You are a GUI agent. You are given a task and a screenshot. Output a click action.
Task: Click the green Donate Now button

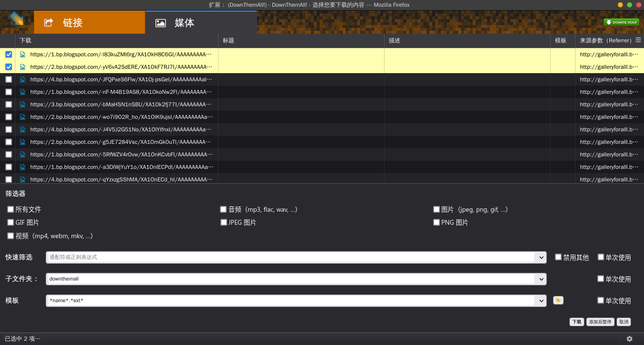621,22
